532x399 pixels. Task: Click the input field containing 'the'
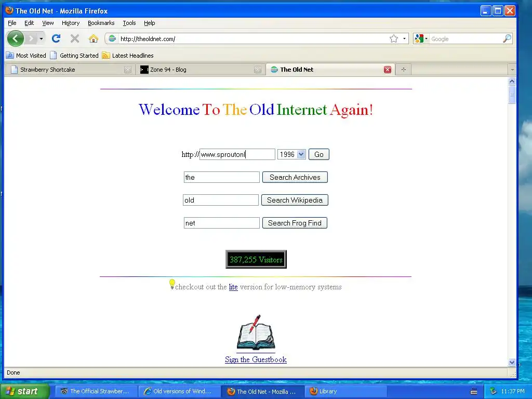pyautogui.click(x=221, y=177)
